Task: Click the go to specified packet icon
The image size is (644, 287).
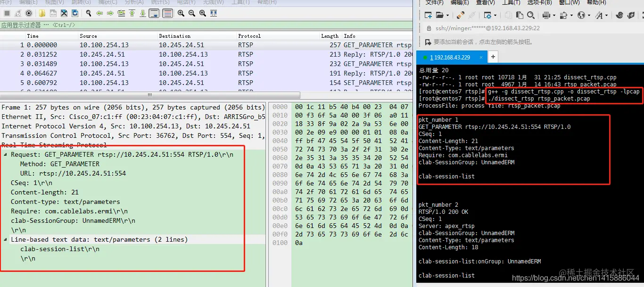Action: point(121,13)
